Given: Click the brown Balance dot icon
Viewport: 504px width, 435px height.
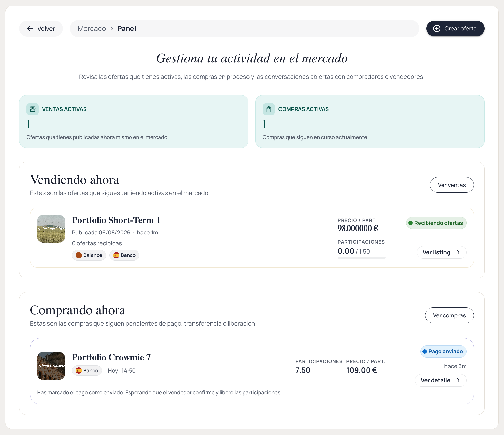Looking at the screenshot, I should pos(79,255).
